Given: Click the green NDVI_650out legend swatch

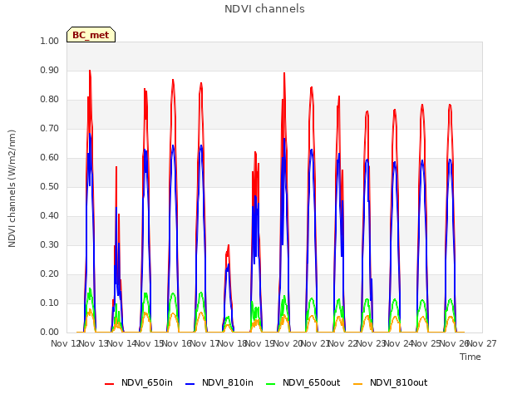Looking at the screenshot, I should [271, 384].
